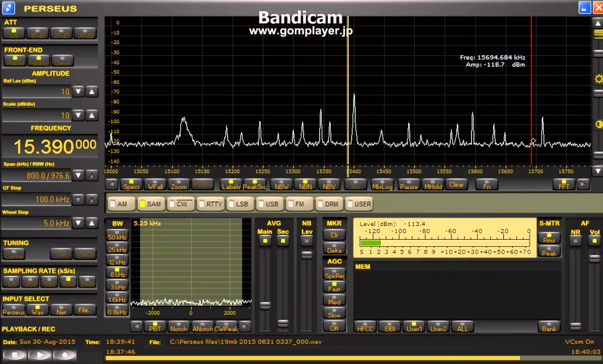Enable PeakSrc peak search
The image size is (603, 364).
coord(254,185)
